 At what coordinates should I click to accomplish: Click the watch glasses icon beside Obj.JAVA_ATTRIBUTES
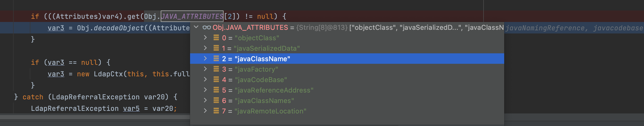click(x=207, y=27)
